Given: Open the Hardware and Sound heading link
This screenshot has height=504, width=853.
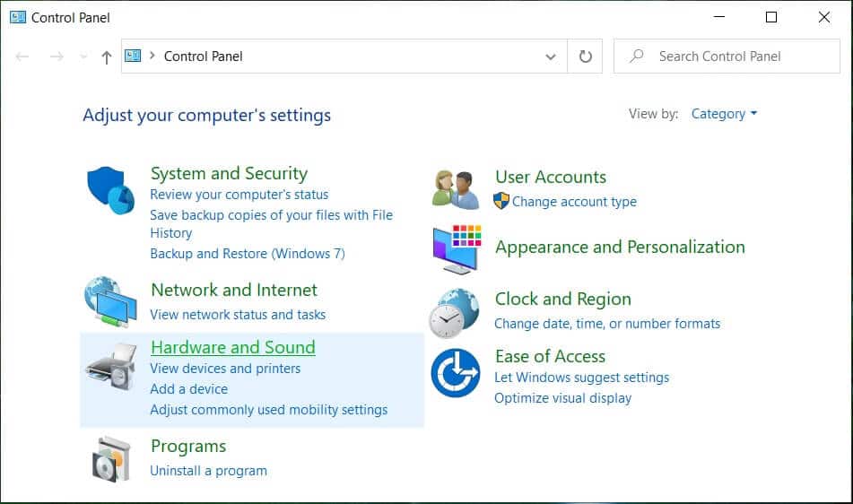Looking at the screenshot, I should (x=232, y=347).
